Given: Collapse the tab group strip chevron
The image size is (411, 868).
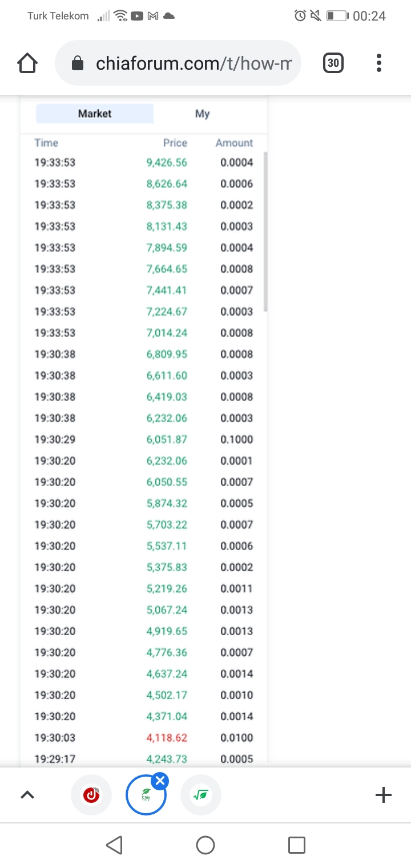Looking at the screenshot, I should [27, 794].
